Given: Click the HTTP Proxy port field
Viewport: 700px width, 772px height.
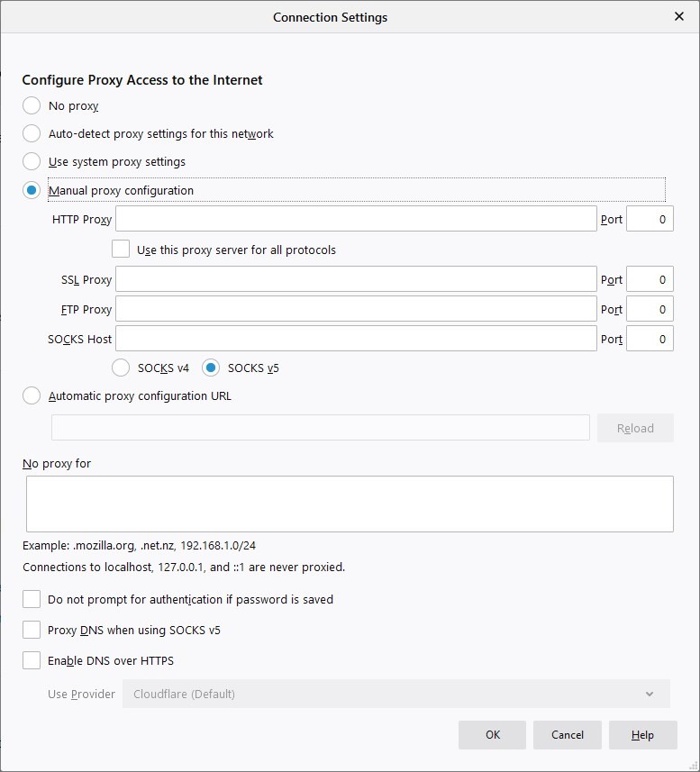Looking at the screenshot, I should tap(650, 219).
